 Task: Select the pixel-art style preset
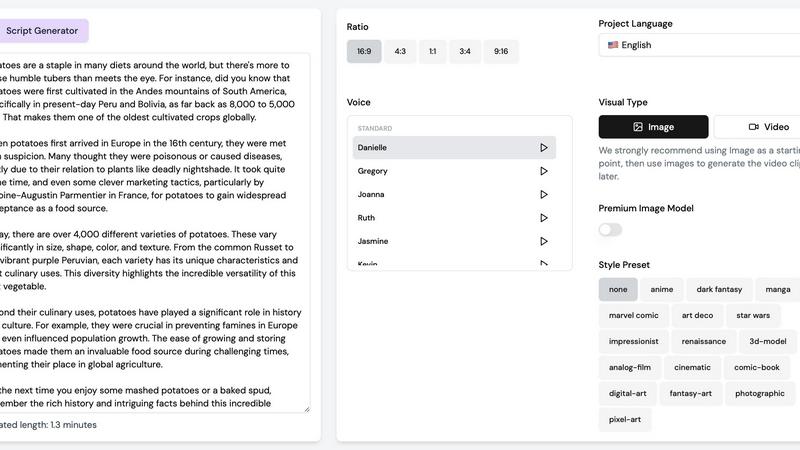pyautogui.click(x=625, y=420)
